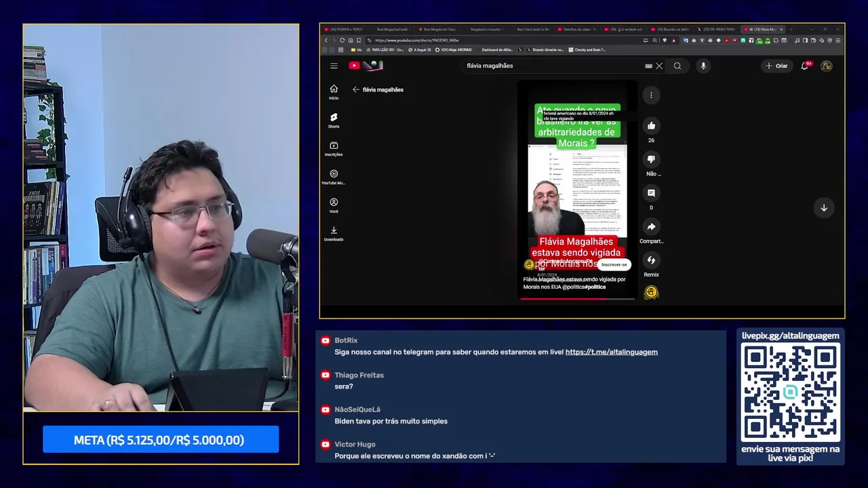
Task: Open the Obesity and Brain bookmark
Action: [x=587, y=49]
